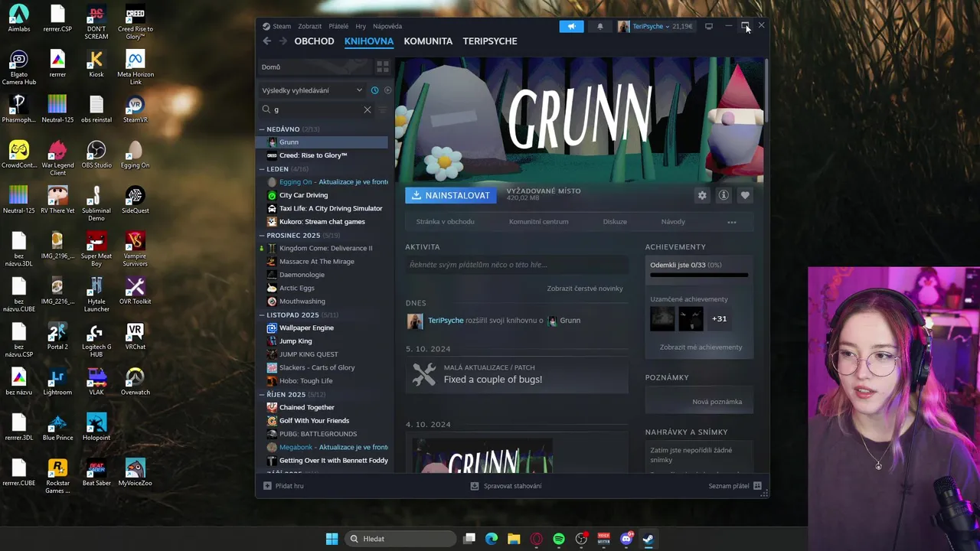Click Nová poznámka button
Image resolution: width=980 pixels, height=551 pixels.
tap(717, 402)
